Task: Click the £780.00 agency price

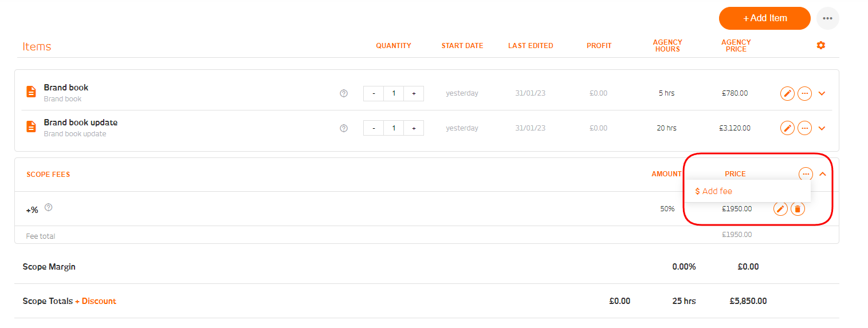Action: (735, 93)
